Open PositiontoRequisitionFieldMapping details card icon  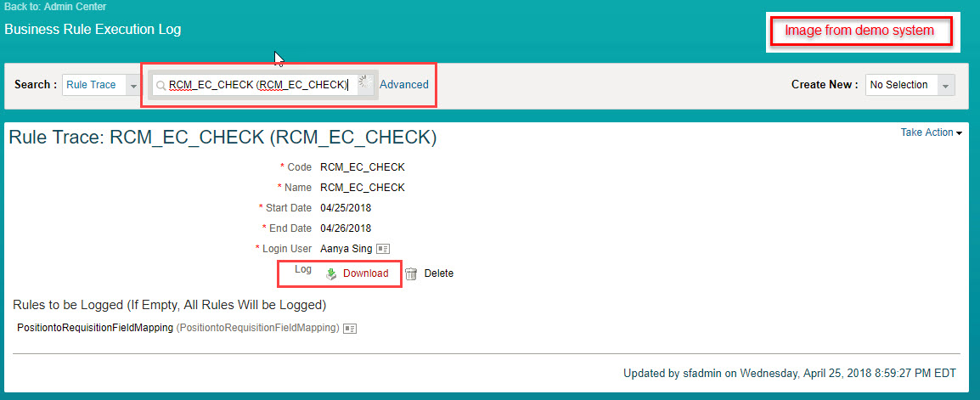coord(350,328)
